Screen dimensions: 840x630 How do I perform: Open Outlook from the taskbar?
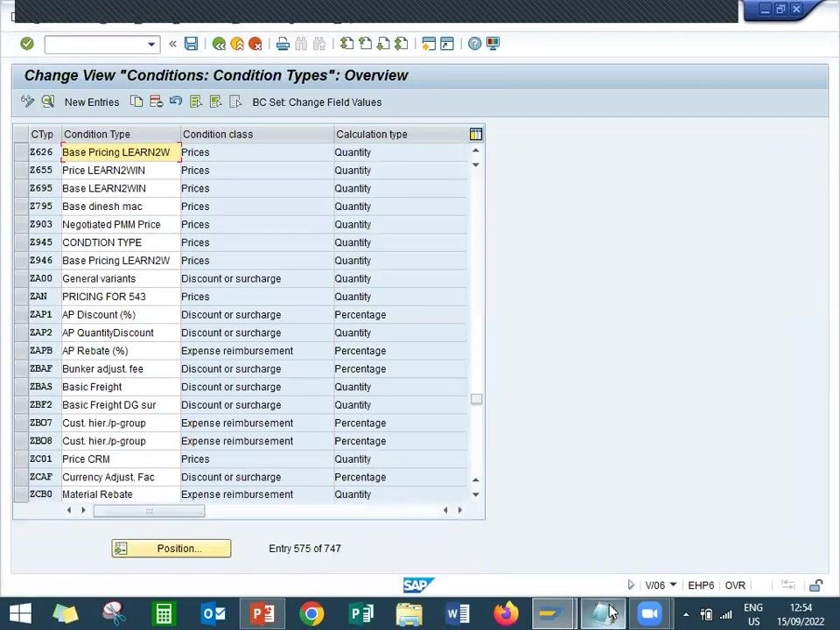[x=213, y=613]
